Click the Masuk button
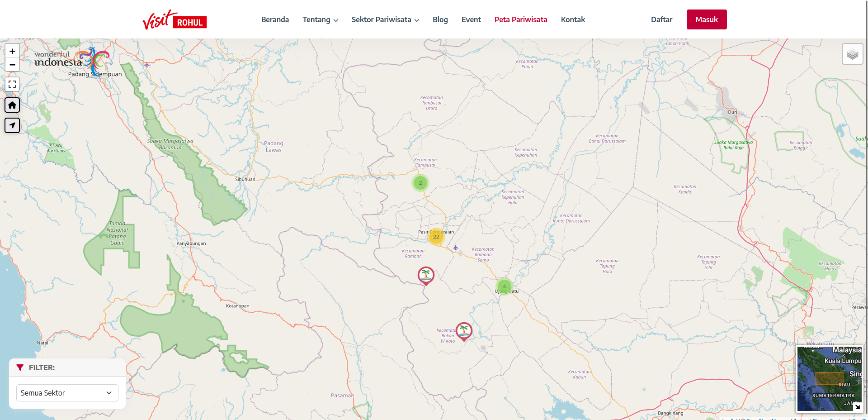The width and height of the screenshot is (868, 420). [707, 19]
